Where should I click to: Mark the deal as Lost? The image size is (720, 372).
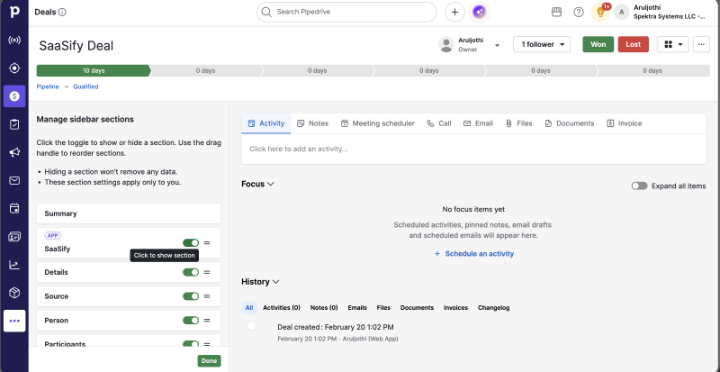click(x=633, y=45)
